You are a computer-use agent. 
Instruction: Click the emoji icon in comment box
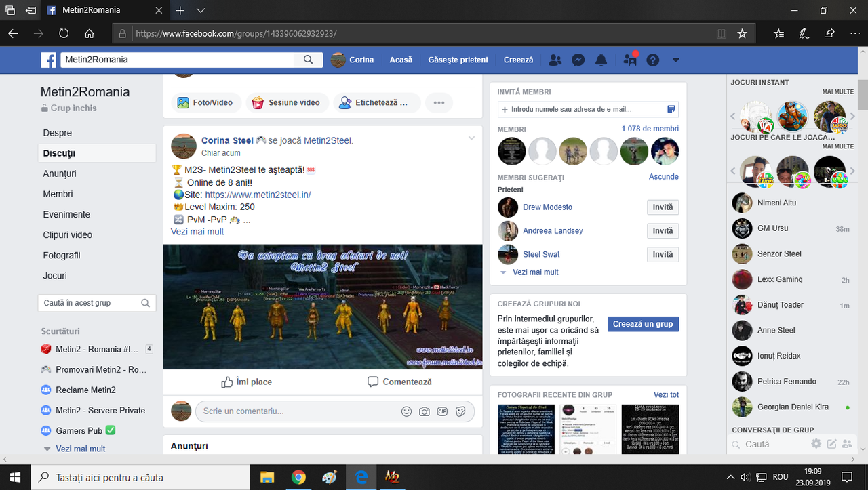tap(406, 411)
